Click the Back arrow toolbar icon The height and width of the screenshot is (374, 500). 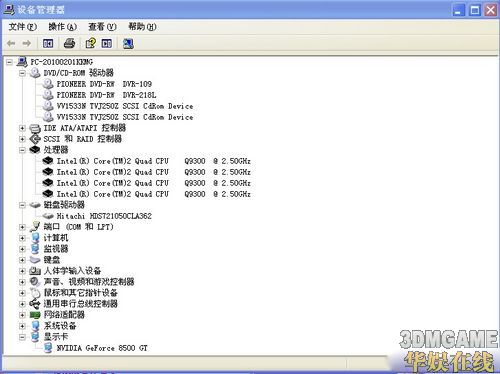[x=11, y=43]
